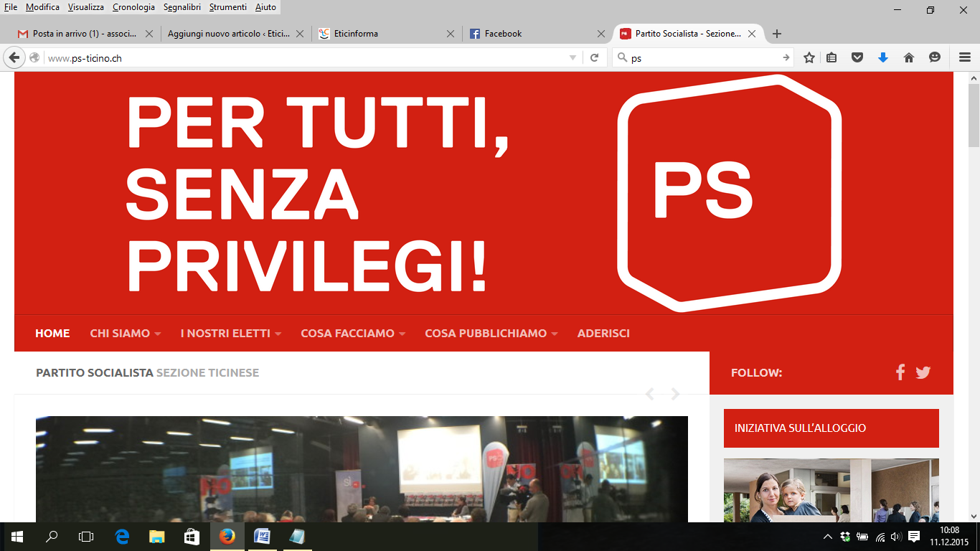Image resolution: width=980 pixels, height=551 pixels.
Task: Click the PS logo in the banner
Action: (x=729, y=193)
